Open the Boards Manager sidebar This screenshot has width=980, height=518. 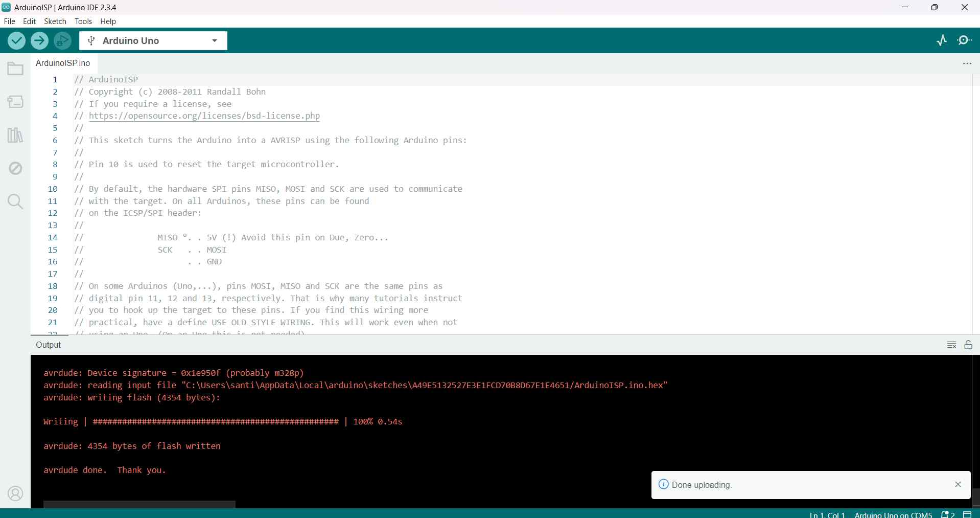click(x=15, y=102)
